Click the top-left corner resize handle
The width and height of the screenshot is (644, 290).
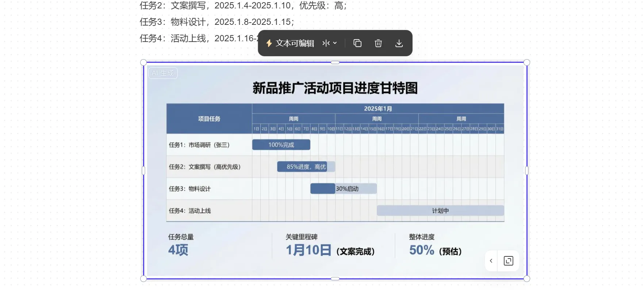143,62
